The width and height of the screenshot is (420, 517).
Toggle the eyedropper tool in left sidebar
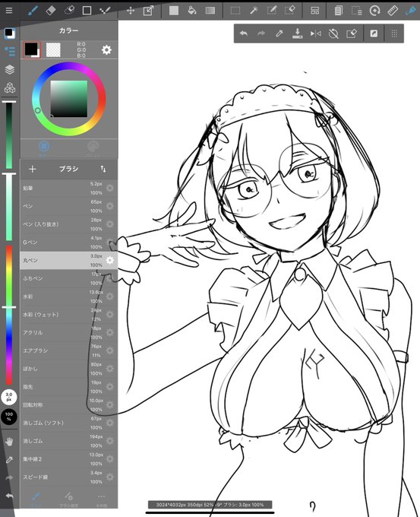(9, 460)
